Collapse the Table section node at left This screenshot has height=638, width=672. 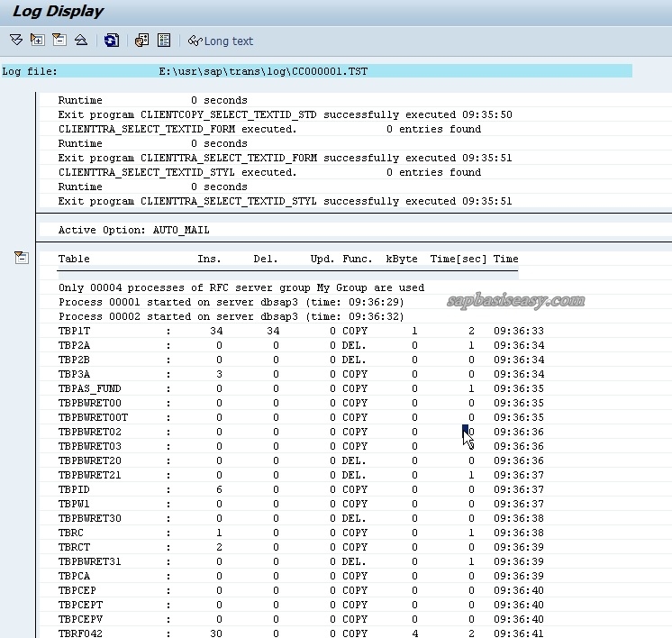coord(22,258)
